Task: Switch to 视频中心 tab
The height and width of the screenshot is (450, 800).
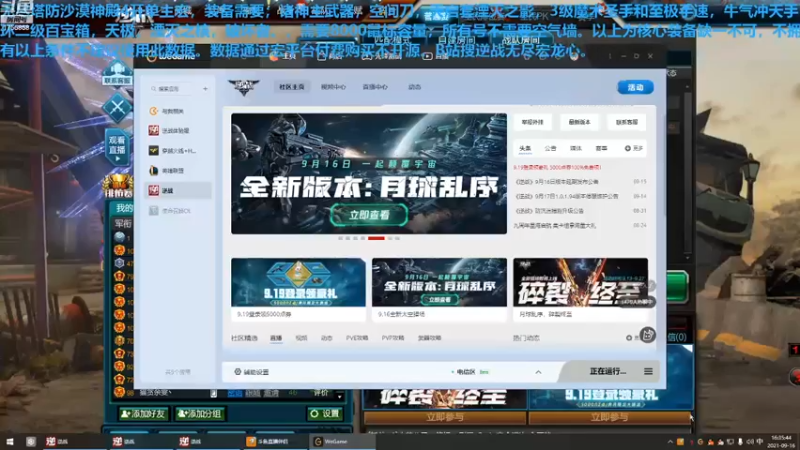Action: (333, 87)
